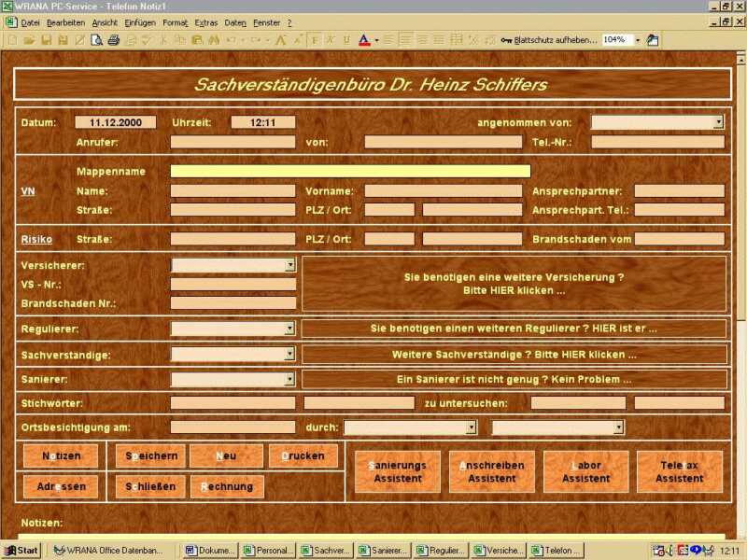Expand the Regulierer dropdown
This screenshot has width=747, height=560.
[289, 329]
